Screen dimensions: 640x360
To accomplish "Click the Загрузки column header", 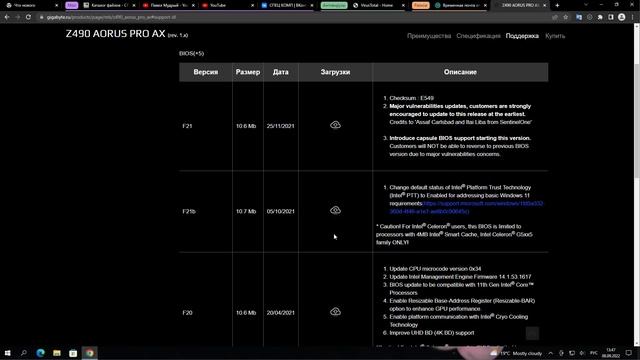I will coord(335,72).
